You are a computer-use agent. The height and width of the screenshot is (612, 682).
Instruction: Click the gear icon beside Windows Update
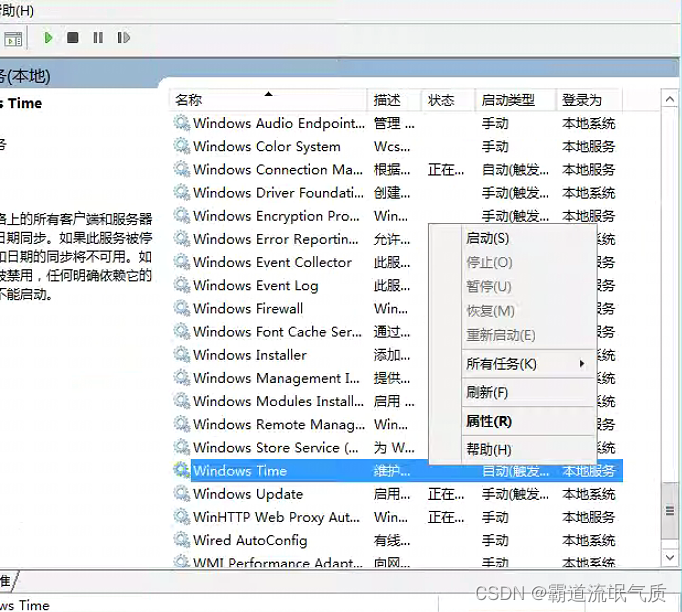(x=181, y=494)
